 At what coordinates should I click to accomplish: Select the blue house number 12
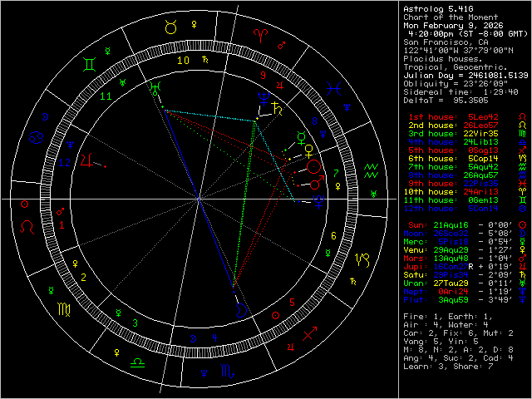65,163
